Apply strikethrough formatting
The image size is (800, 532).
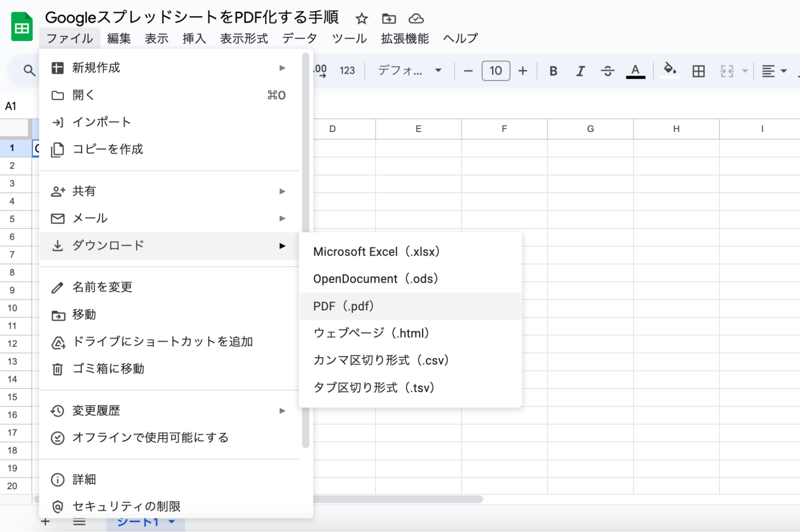tap(607, 71)
